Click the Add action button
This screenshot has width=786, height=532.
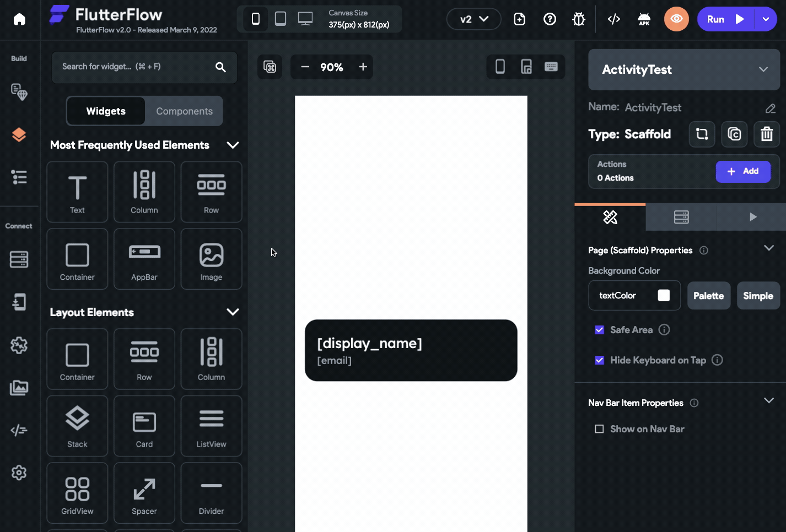[743, 171]
